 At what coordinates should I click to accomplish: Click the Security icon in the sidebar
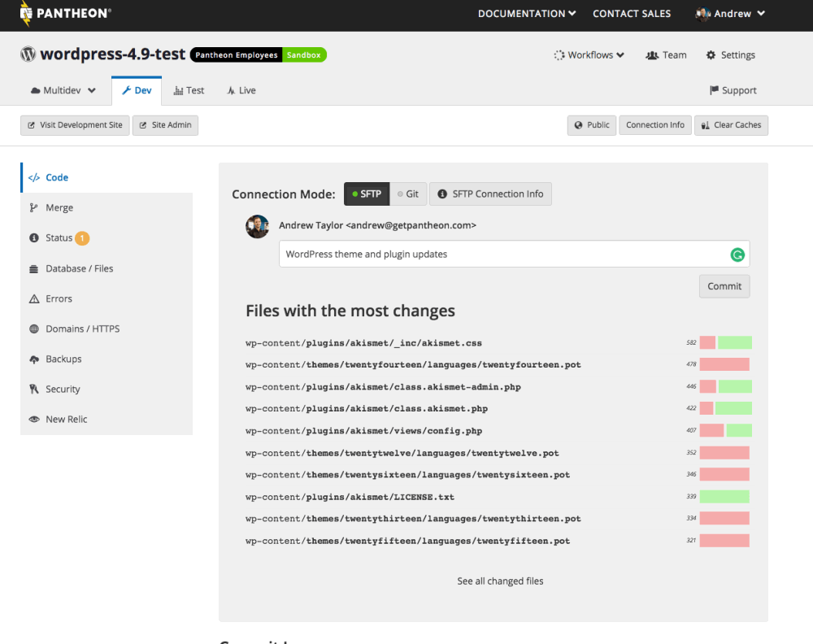34,389
